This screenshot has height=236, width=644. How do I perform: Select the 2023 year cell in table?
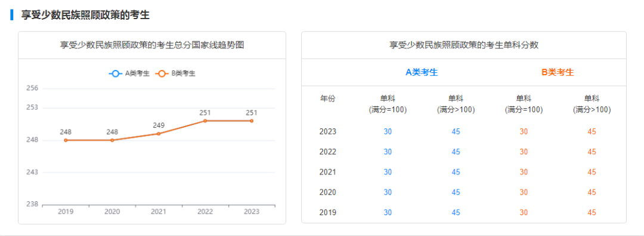(x=328, y=132)
